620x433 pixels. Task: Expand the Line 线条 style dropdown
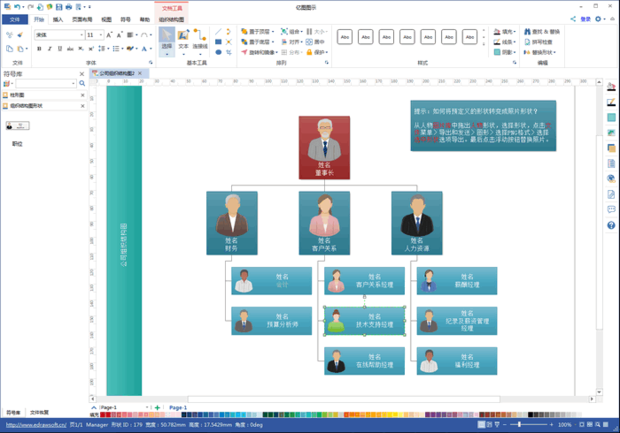515,42
